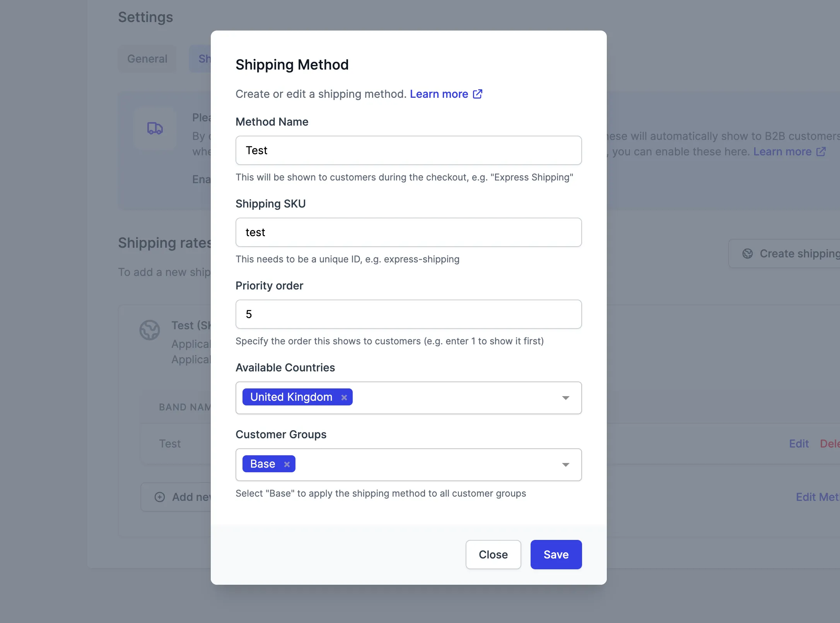Screen dimensions: 840x623
Task: Expand the Customer Groups dropdown arrow
Action: [x=565, y=465]
